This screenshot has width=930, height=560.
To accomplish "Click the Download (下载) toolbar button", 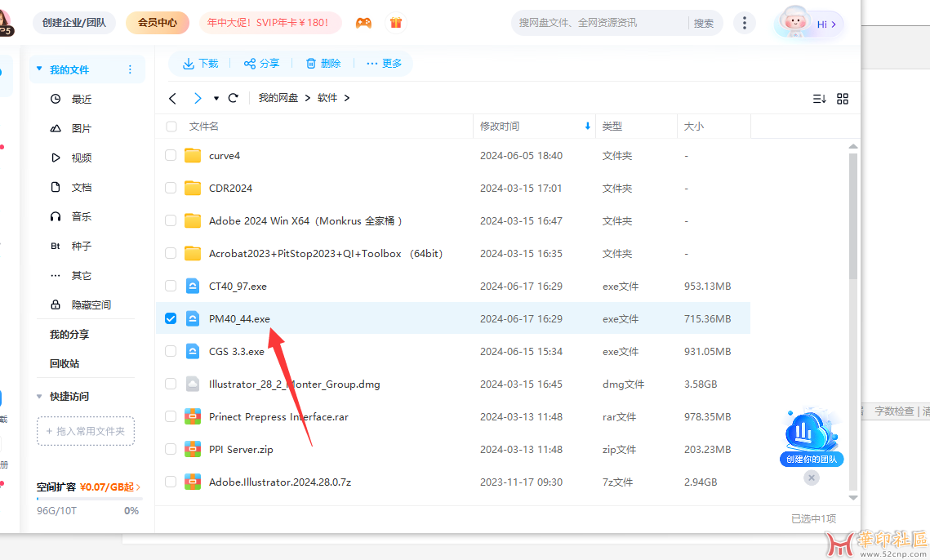I will (201, 64).
